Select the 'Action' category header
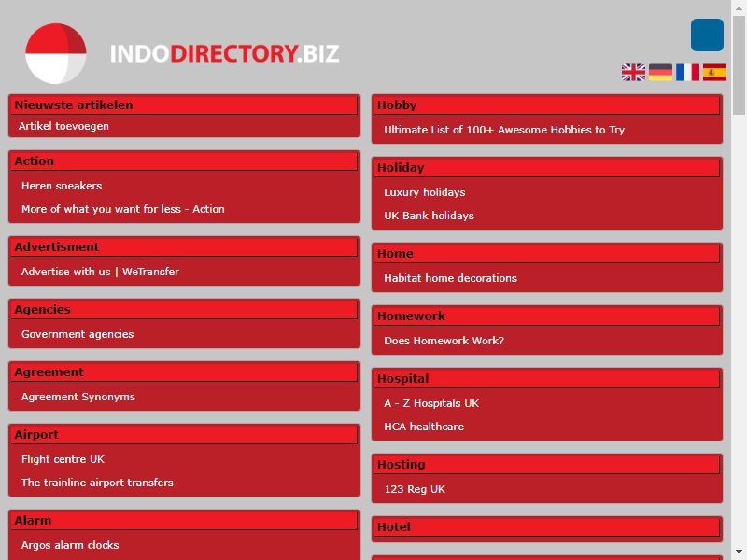747x560 pixels. [x=184, y=161]
